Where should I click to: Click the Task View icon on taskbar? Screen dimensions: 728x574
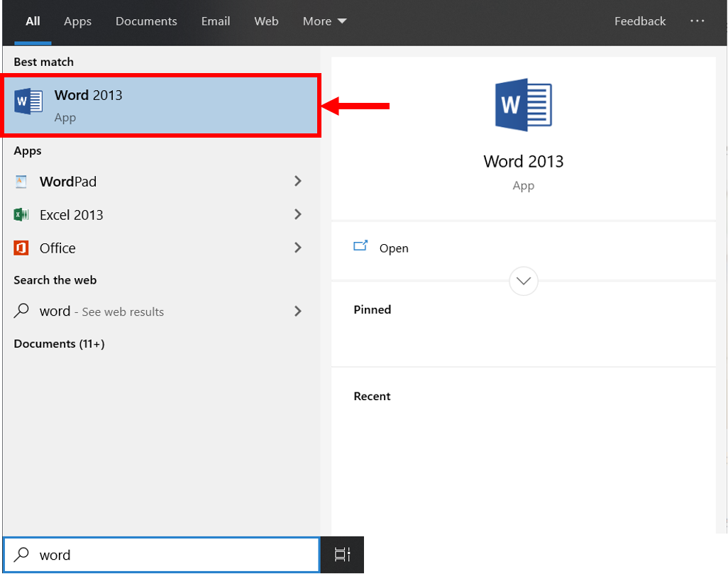tap(342, 555)
